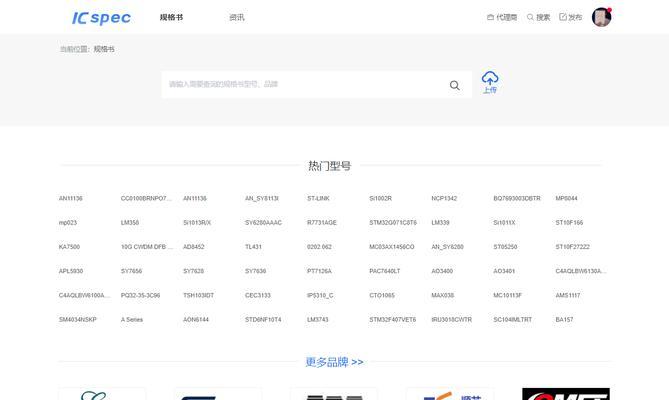Open the ST10F166 datasheet link
Image resolution: width=669 pixels, height=400 pixels.
[569, 223]
